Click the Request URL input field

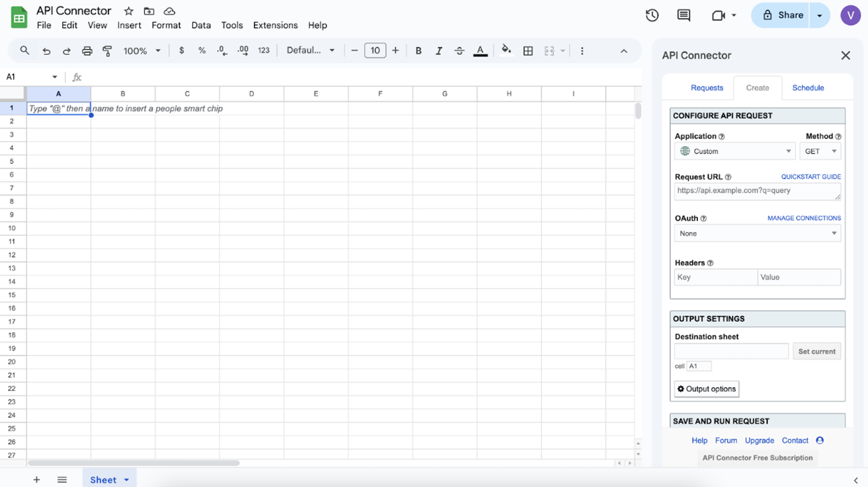pyautogui.click(x=756, y=191)
